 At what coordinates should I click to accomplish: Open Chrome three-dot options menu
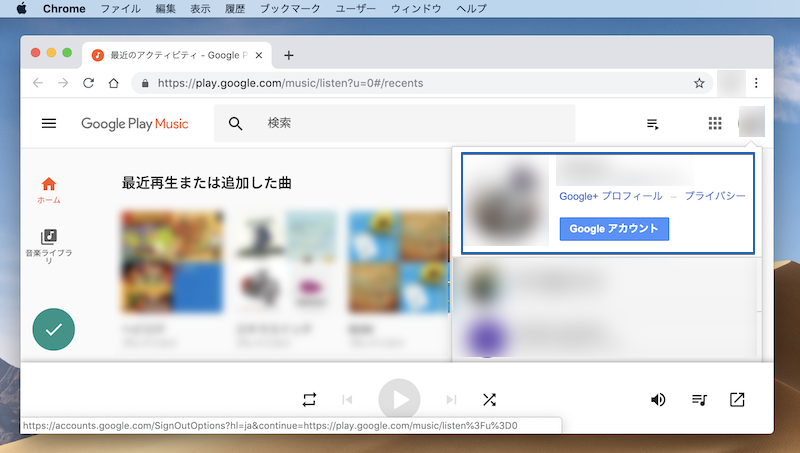click(757, 83)
